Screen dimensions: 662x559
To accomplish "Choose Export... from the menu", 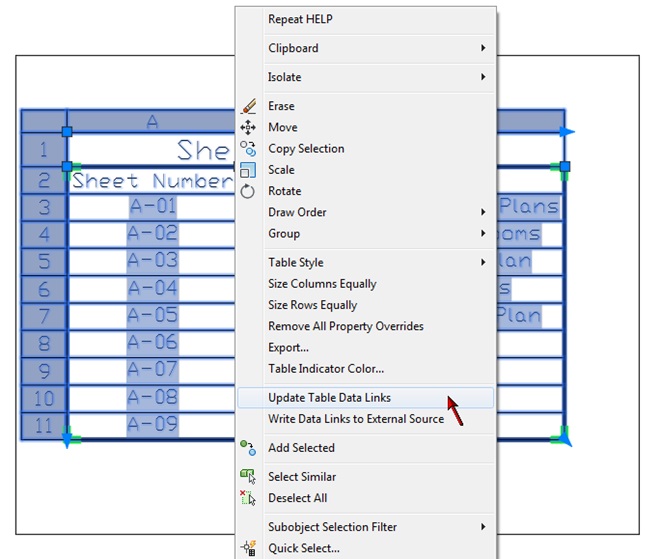I will coord(366,347).
